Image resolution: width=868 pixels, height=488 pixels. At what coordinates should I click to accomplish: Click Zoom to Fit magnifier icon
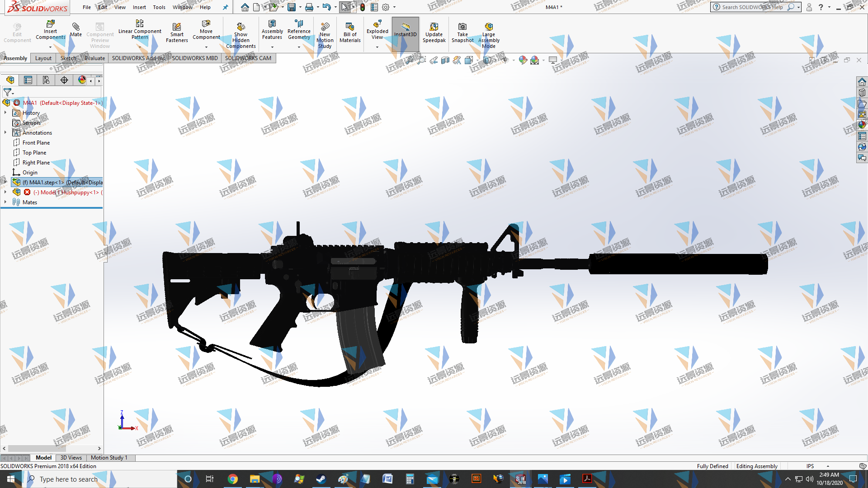[x=410, y=60]
